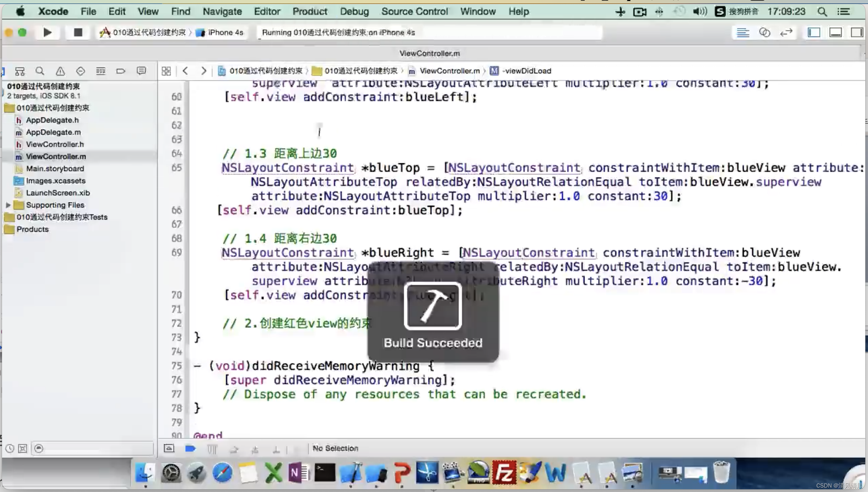Image resolution: width=868 pixels, height=492 pixels.
Task: Expand the Supporting Files folder
Action: point(8,205)
